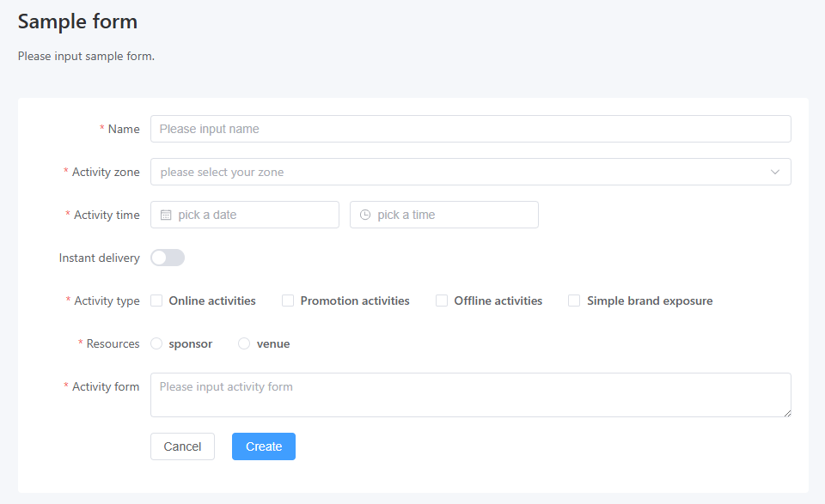The image size is (825, 504).
Task: Open the Activity zone dropdown
Action: coord(470,172)
